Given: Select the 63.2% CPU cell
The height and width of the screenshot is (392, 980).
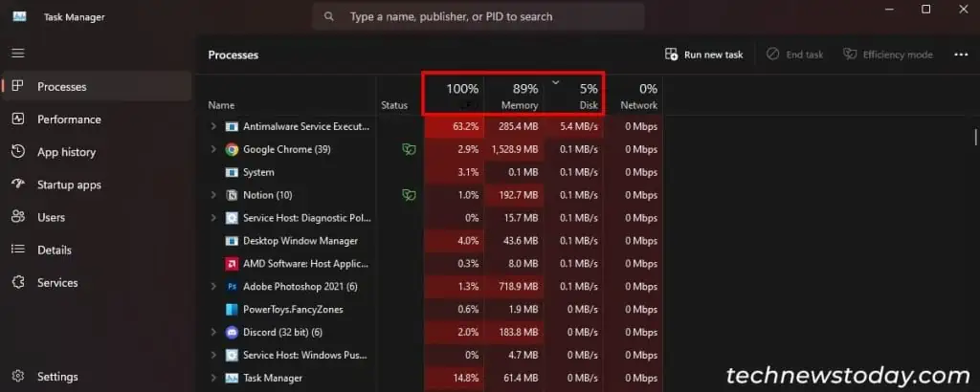Looking at the screenshot, I should click(454, 127).
